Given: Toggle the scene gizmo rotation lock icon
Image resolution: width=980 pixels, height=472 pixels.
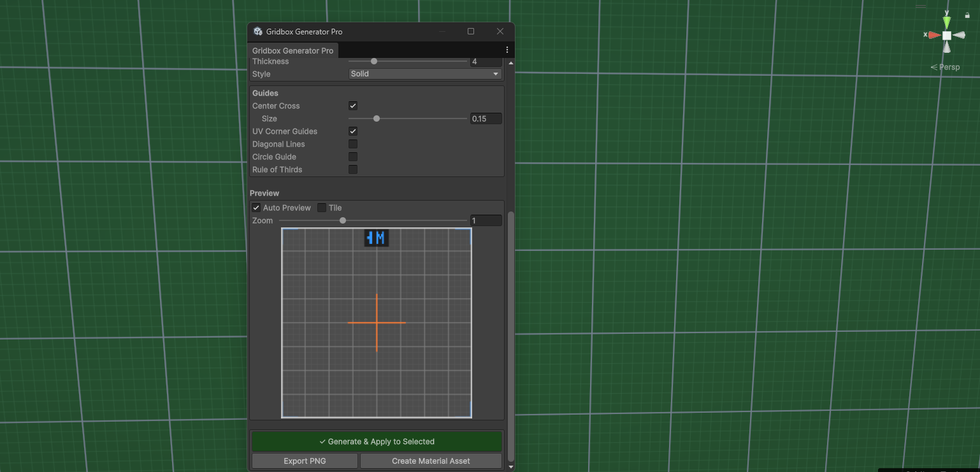Looking at the screenshot, I should pyautogui.click(x=967, y=15).
